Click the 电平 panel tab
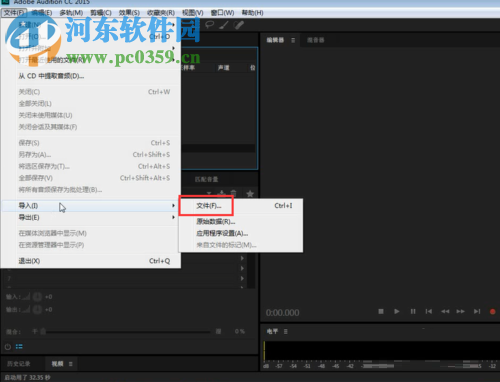This screenshot has width=500, height=382. click(x=272, y=332)
